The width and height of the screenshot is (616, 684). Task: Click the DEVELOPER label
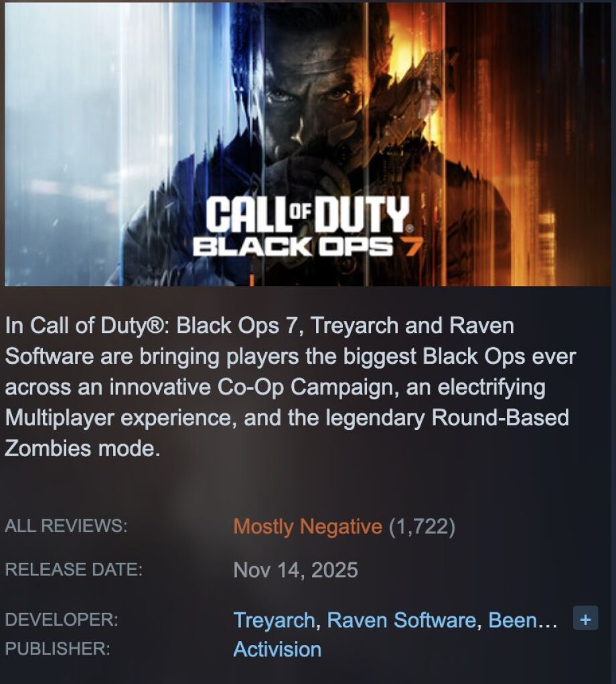pos(62,620)
